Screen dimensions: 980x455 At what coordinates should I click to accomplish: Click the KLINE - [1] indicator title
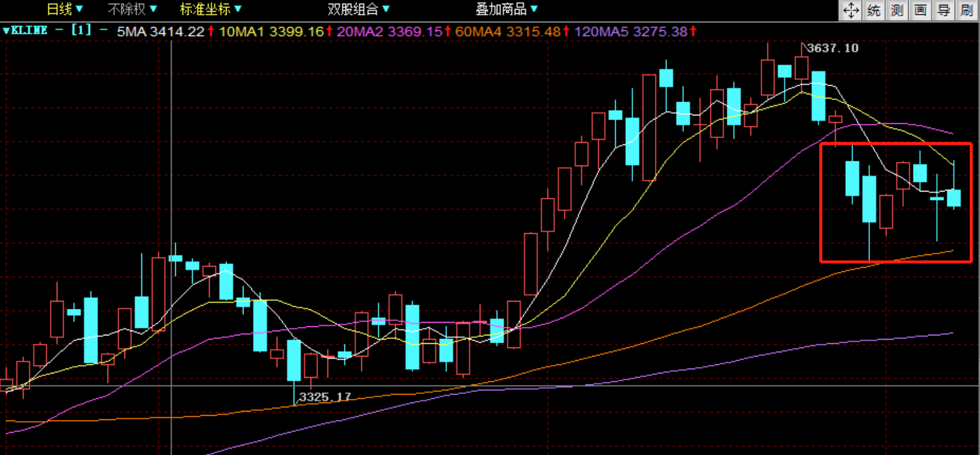[x=51, y=30]
